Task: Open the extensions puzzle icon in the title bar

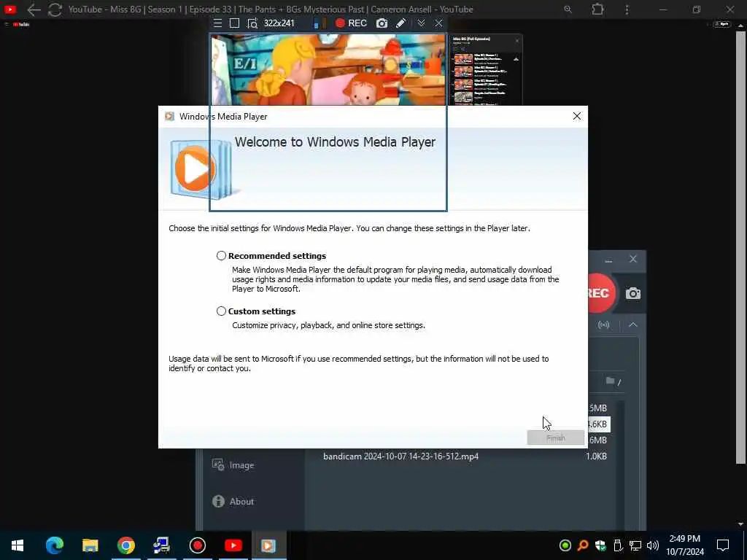Action: pos(597,9)
